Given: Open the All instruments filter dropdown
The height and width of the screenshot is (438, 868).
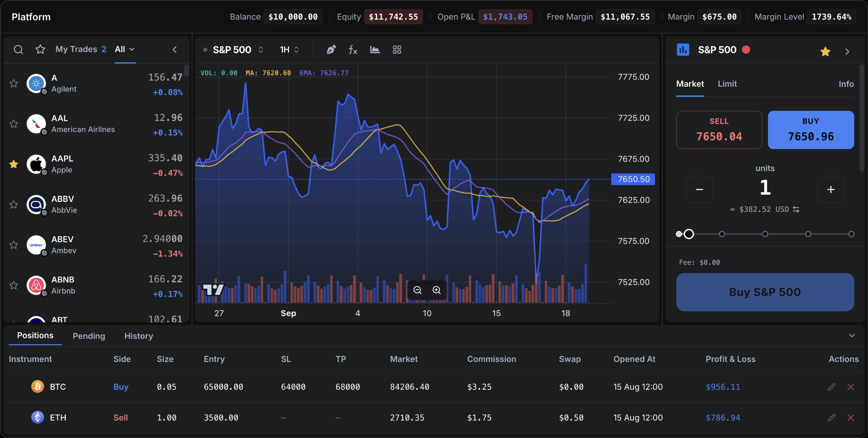Looking at the screenshot, I should (x=125, y=49).
